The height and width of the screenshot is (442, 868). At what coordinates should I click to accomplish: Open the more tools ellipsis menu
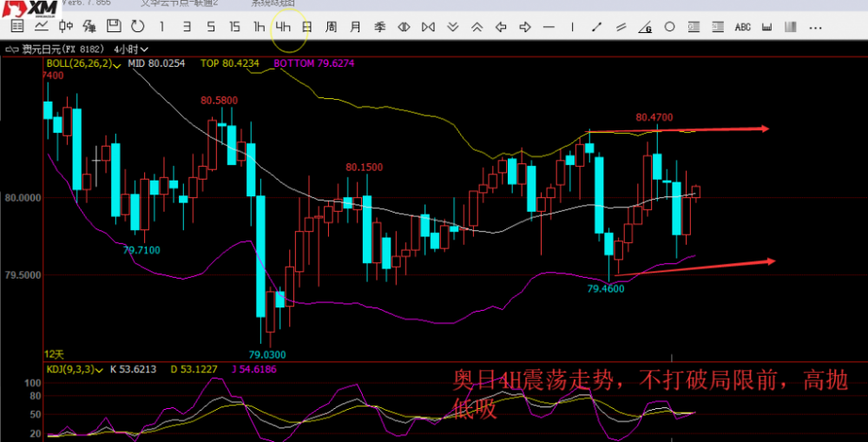[x=815, y=27]
